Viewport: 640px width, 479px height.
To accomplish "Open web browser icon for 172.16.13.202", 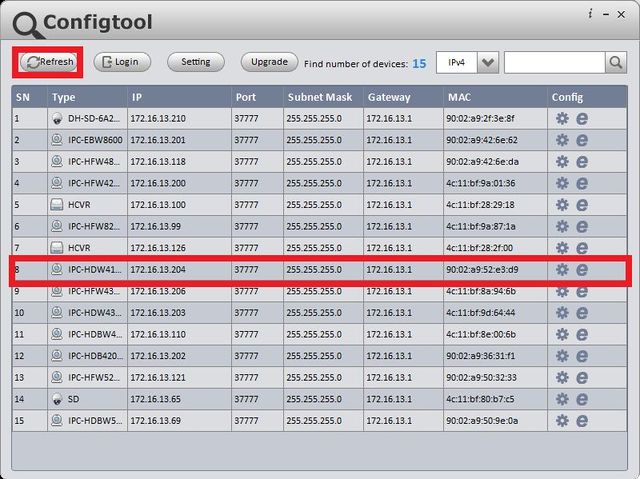I will point(582,356).
